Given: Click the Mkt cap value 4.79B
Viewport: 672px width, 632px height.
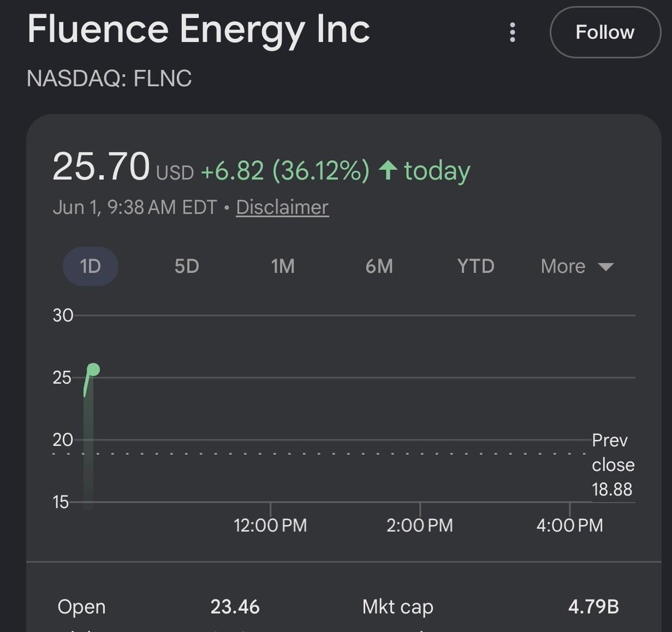Looking at the screenshot, I should [594, 607].
